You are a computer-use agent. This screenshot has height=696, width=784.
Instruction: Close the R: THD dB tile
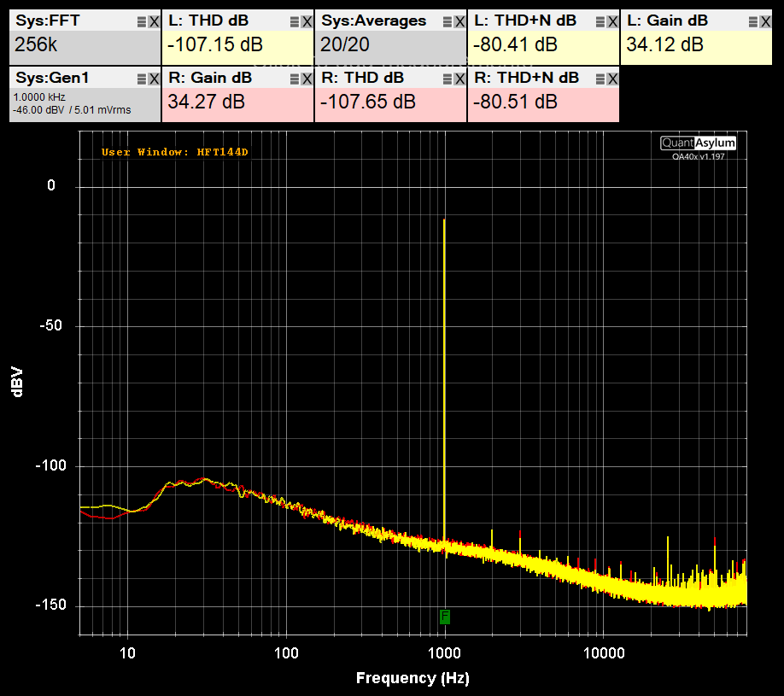coord(460,79)
